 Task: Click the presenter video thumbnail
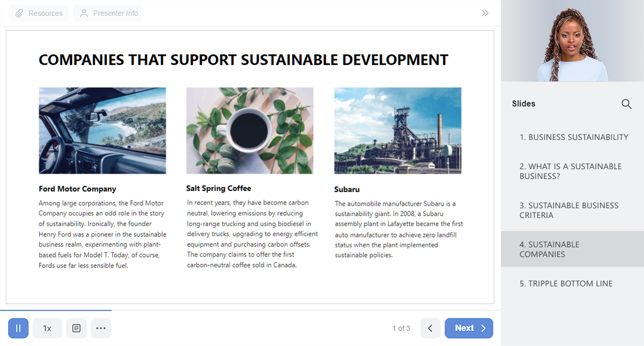[572, 41]
